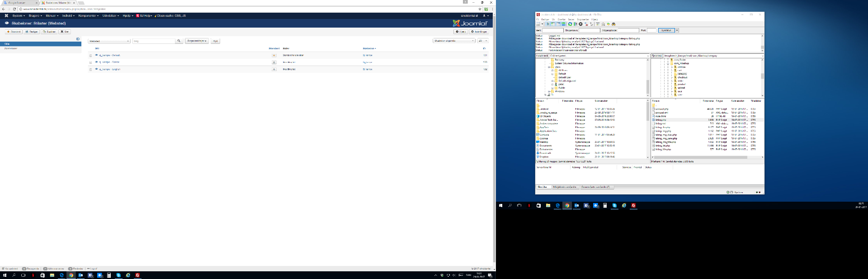Preview sj_kampe - English eye icon
Screen dimensions: 868x279
pyautogui.click(x=96, y=69)
